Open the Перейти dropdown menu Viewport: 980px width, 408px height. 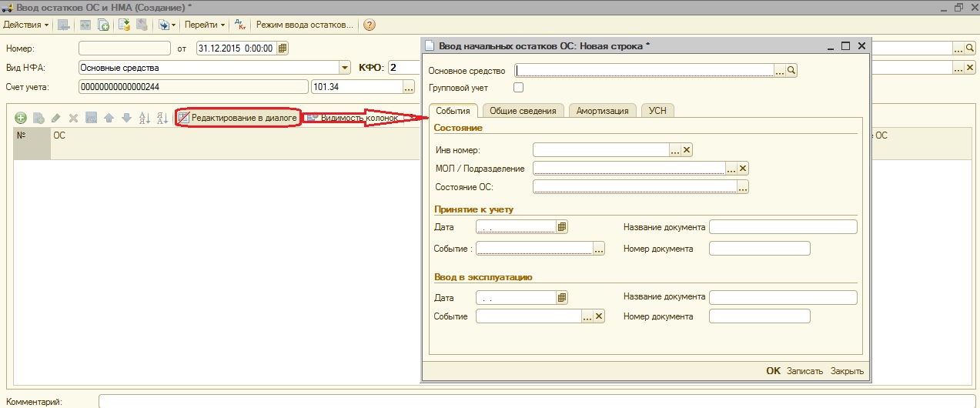click(205, 25)
